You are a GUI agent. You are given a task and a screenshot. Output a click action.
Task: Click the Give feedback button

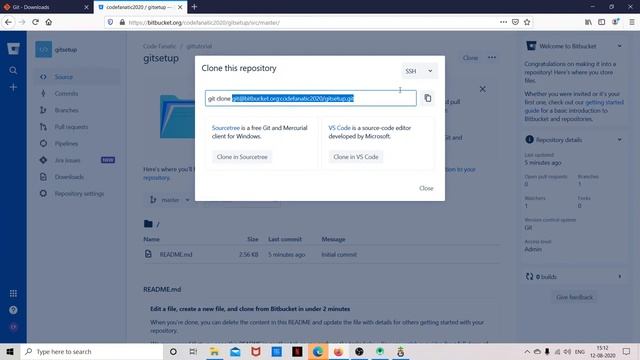point(574,297)
